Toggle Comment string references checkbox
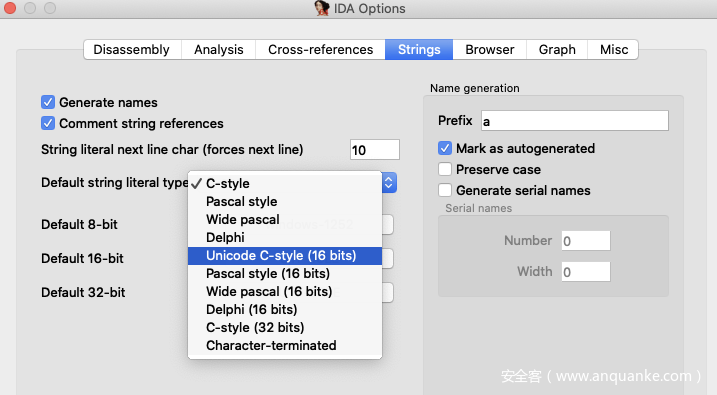 click(48, 123)
